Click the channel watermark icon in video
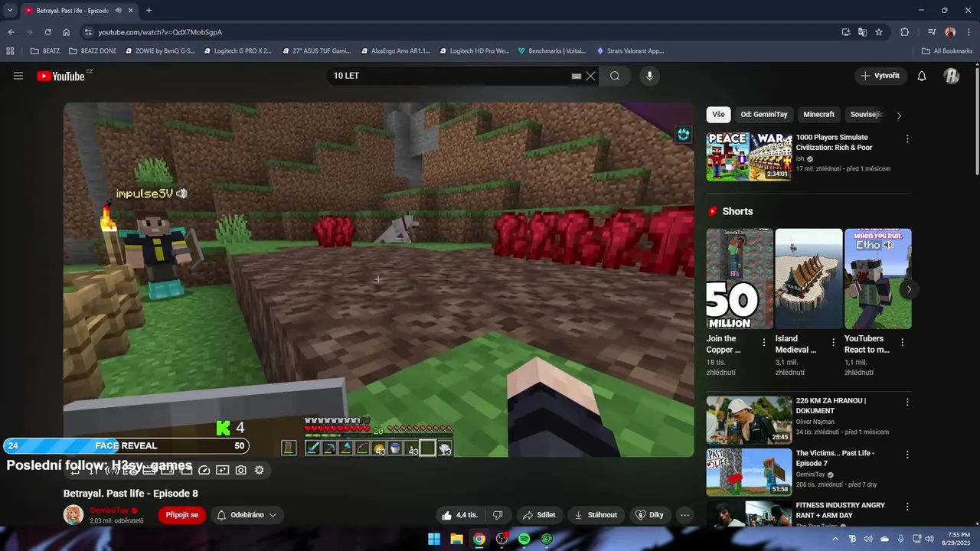Screen dimensions: 980x551 pos(683,135)
